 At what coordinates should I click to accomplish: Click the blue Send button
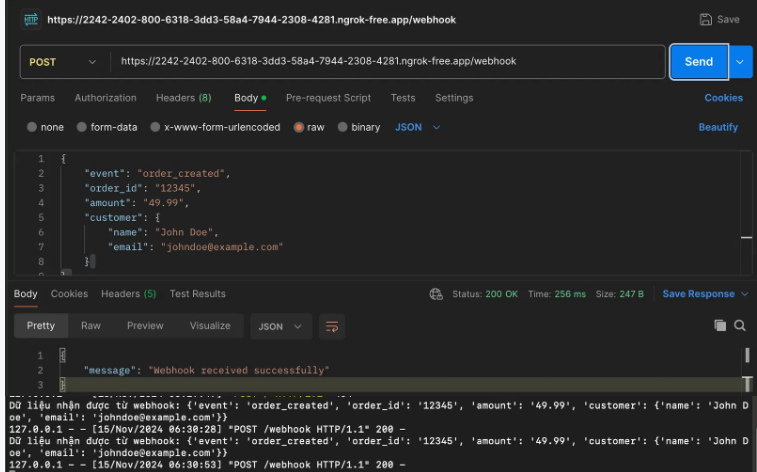(x=699, y=62)
